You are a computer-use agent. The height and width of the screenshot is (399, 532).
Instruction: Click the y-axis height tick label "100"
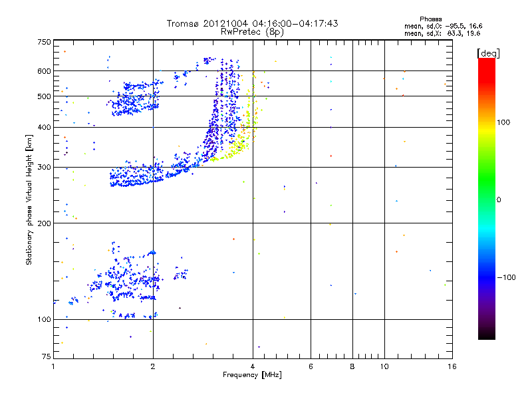coord(44,319)
